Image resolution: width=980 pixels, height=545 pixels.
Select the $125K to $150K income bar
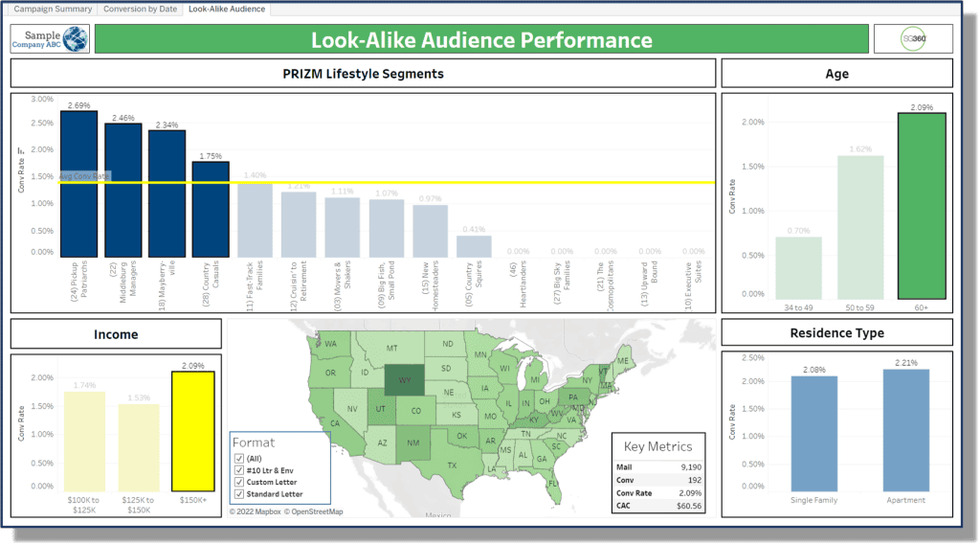(x=139, y=448)
